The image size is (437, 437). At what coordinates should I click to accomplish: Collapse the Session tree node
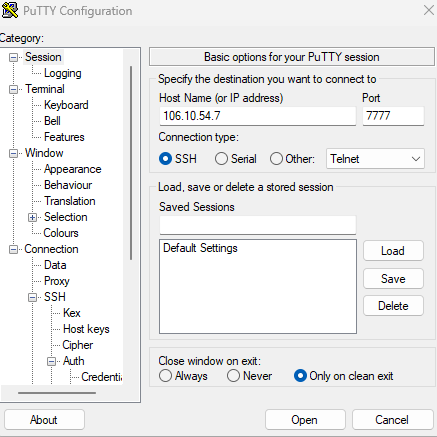13,57
